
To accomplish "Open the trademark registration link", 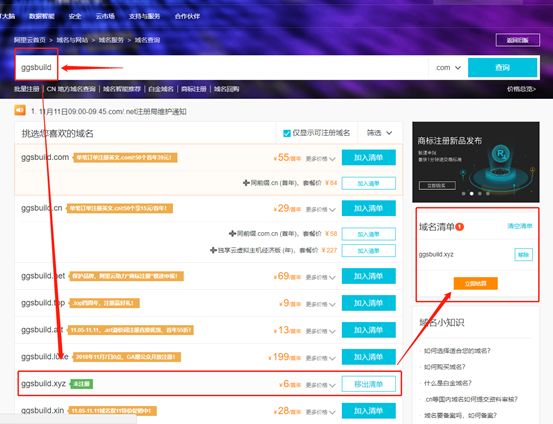I will click(194, 89).
